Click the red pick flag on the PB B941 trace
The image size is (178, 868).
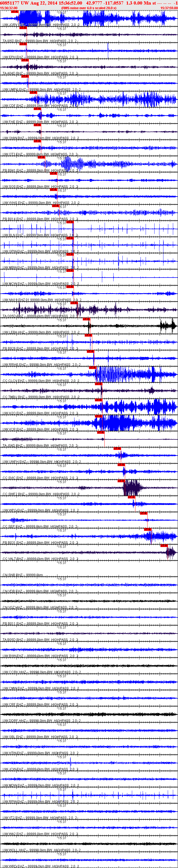click(41, 157)
